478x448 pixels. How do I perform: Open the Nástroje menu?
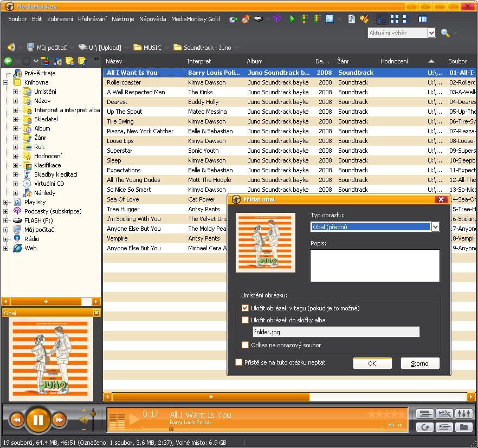click(123, 19)
